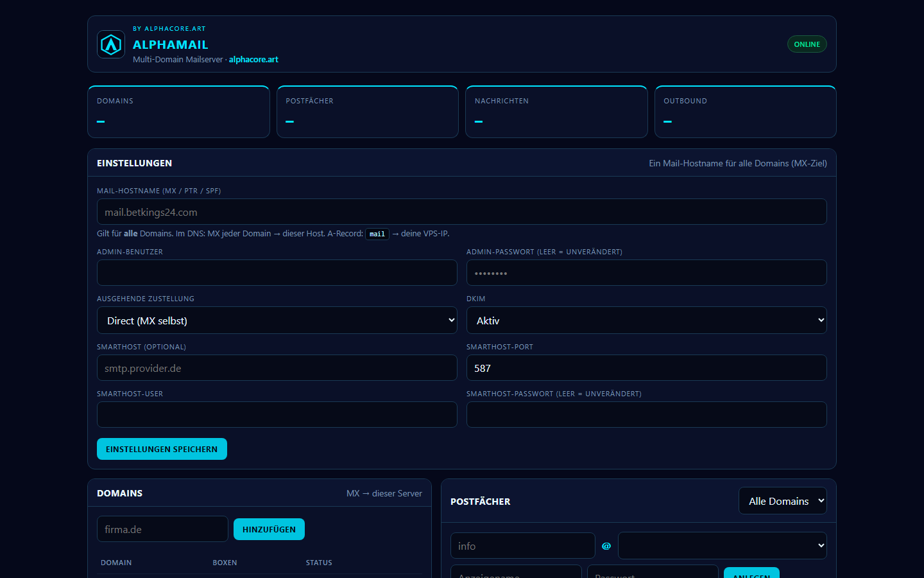
Task: Focus the Mail-Hostname input field
Action: 462,212
